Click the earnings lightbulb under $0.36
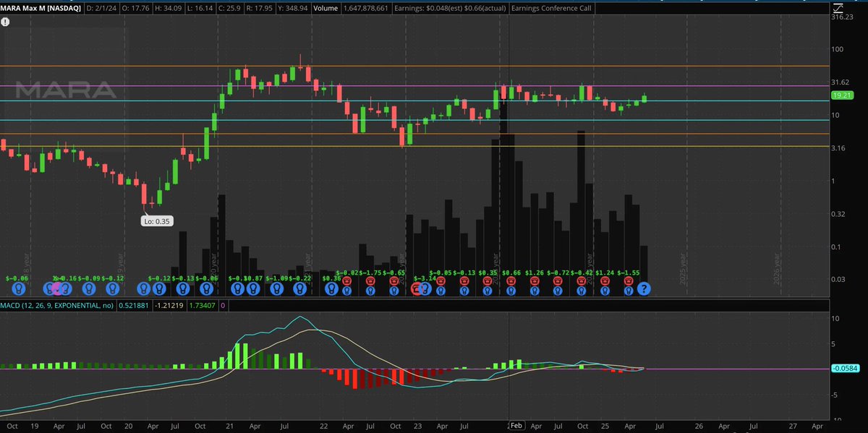Viewport: 868px width, 433px height. [x=331, y=288]
